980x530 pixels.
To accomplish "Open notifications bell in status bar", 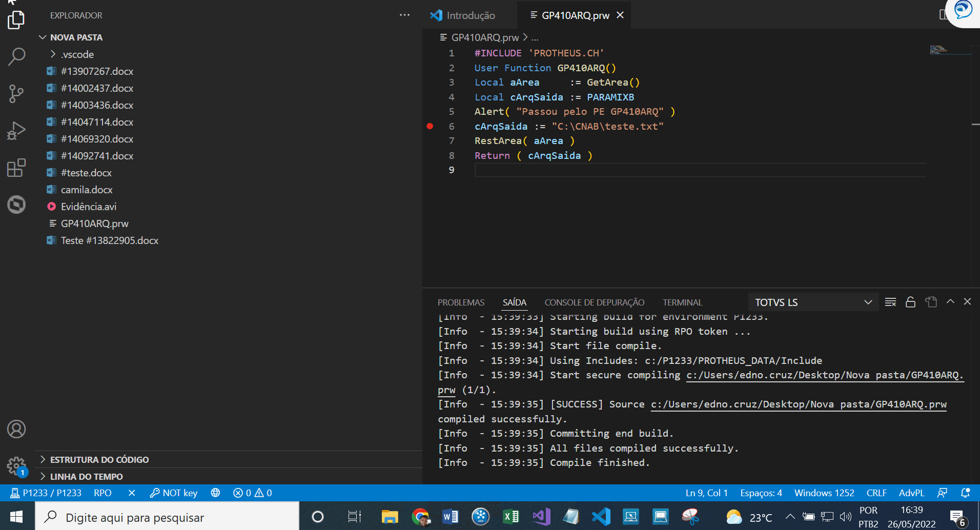I will point(965,493).
